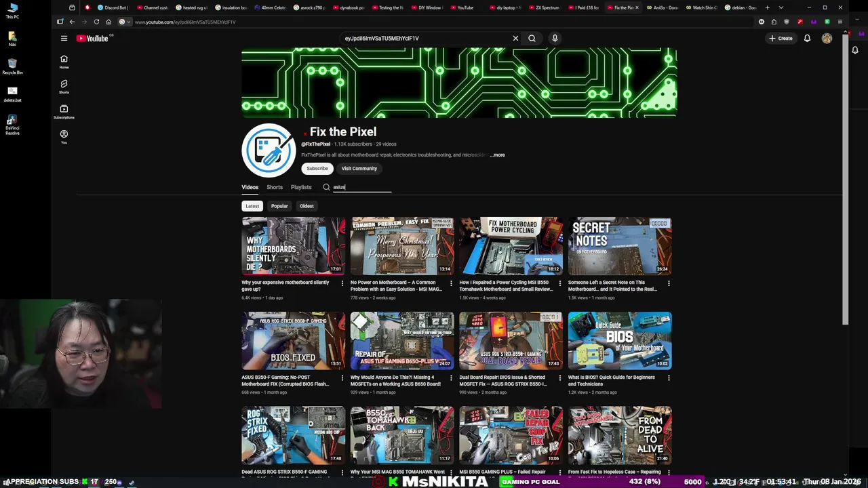
Task: Open options for 'Why your expensive motherboard' video
Action: pyautogui.click(x=342, y=283)
